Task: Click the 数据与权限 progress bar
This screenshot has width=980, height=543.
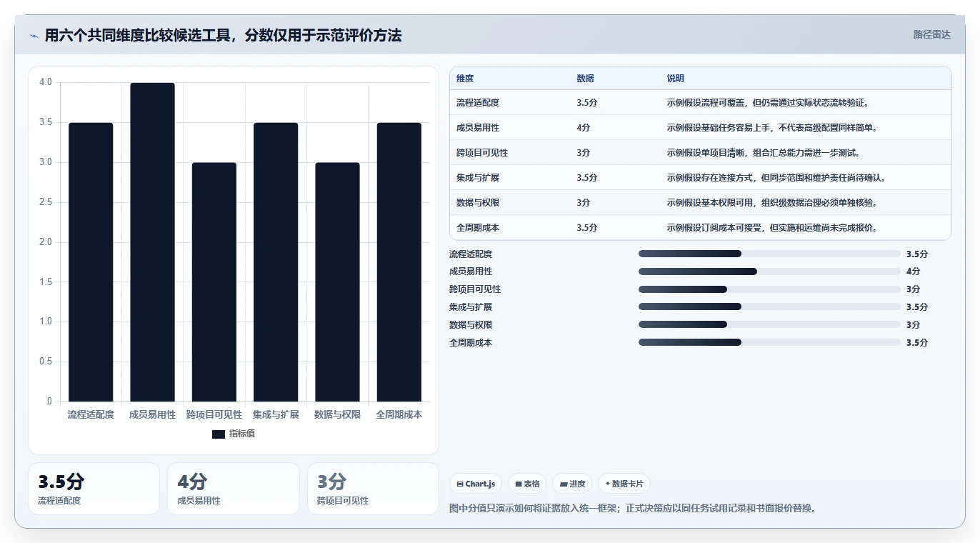Action: pyautogui.click(x=769, y=324)
